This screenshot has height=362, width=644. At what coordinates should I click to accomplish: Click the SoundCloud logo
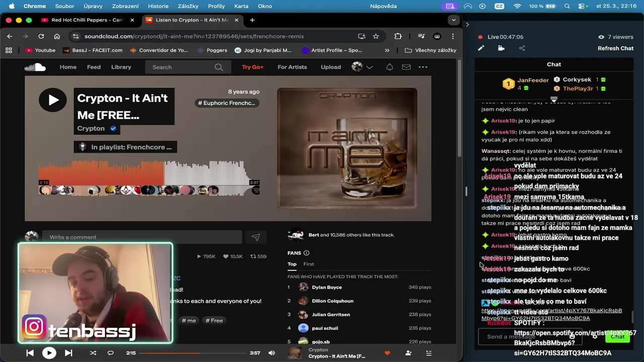tap(35, 67)
